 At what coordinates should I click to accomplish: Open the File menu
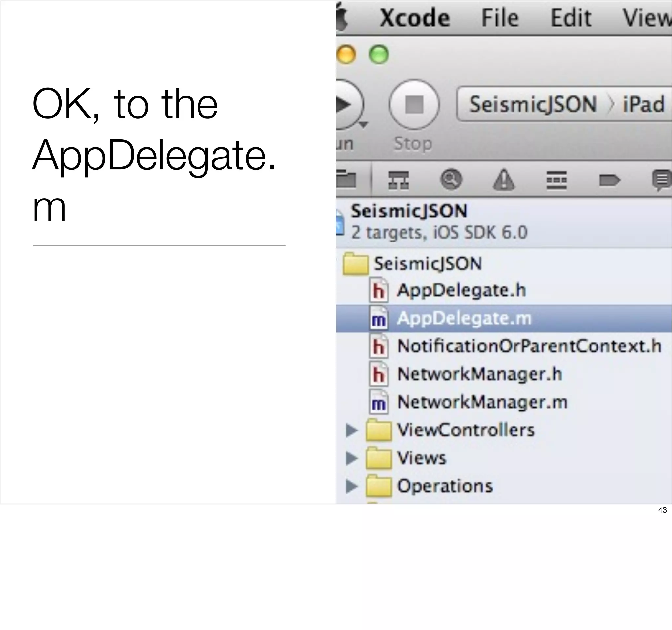click(500, 18)
